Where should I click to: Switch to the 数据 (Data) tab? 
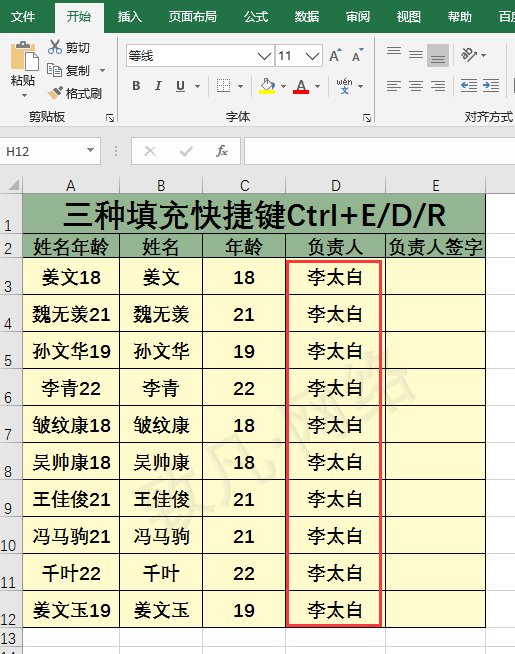pyautogui.click(x=307, y=17)
